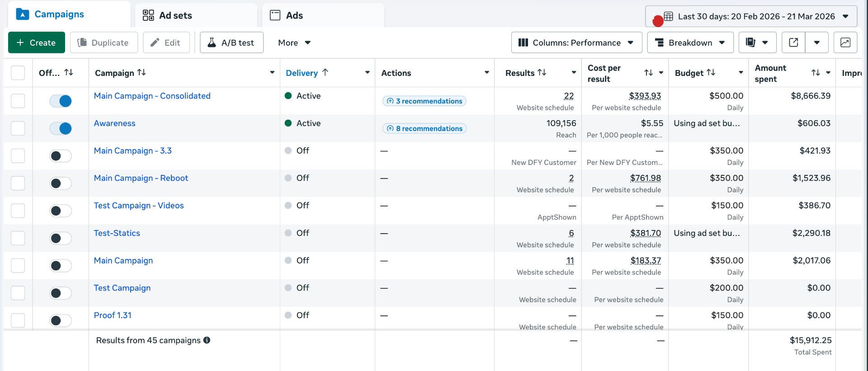868x371 pixels.
Task: Click the A/B test button
Action: click(232, 42)
